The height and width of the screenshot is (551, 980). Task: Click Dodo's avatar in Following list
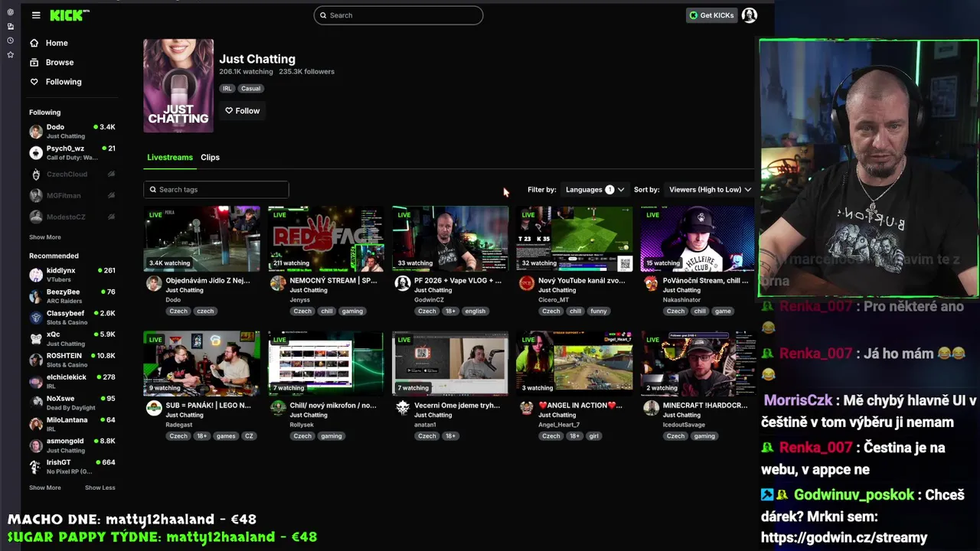tap(35, 132)
